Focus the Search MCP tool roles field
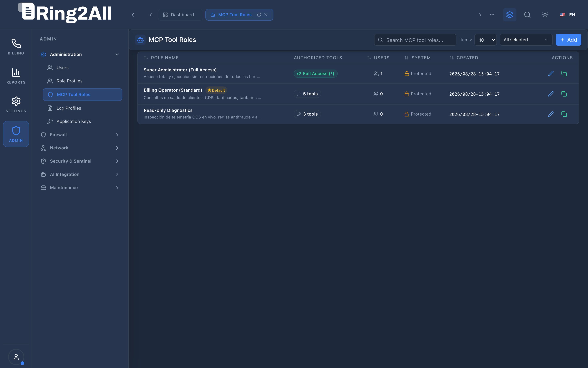588x368 pixels. click(x=415, y=40)
